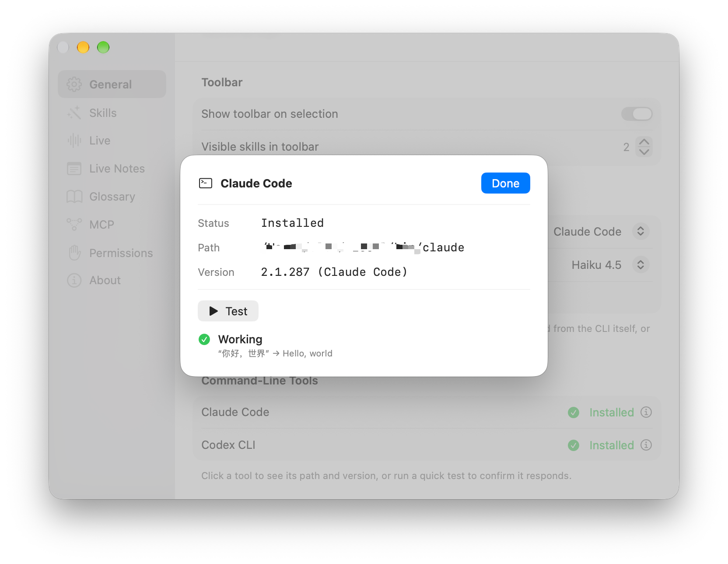
Task: Click the Live Notes icon
Action: coord(74,169)
